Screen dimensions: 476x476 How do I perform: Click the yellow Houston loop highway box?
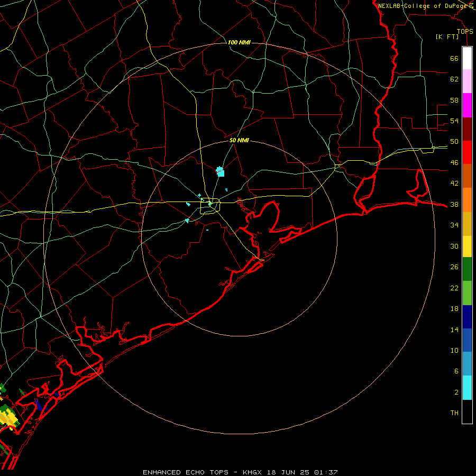(210, 206)
